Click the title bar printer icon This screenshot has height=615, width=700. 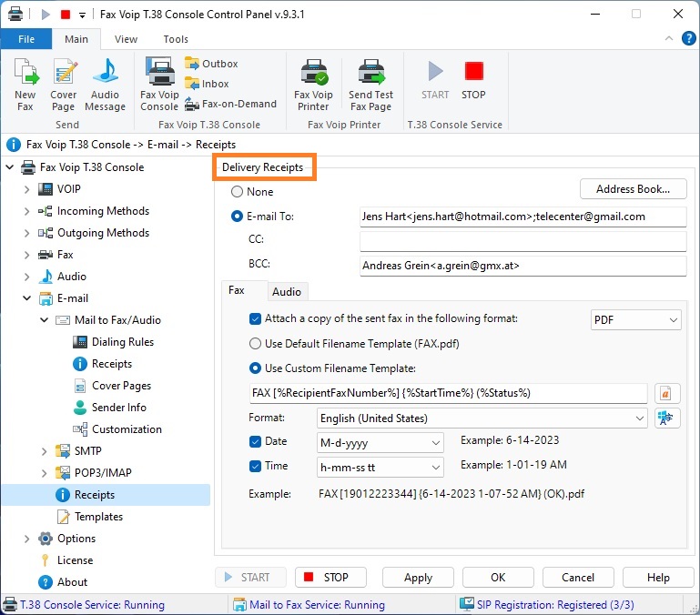pos(15,14)
